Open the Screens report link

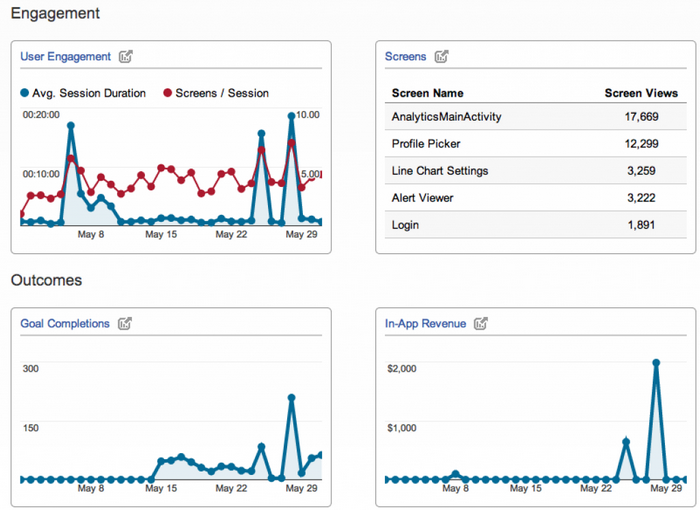pyautogui.click(x=405, y=57)
